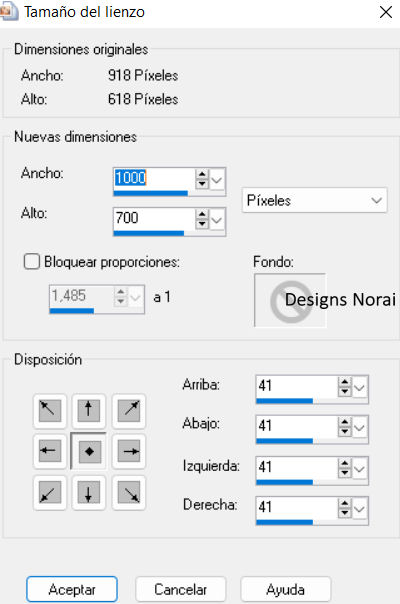Screen dimensions: 400x604
Task: Select centered placement button
Action: pos(89,451)
